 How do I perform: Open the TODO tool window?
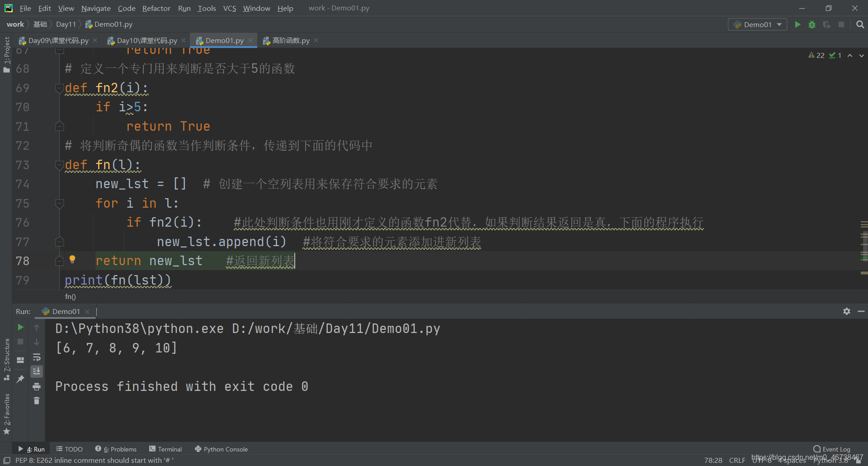[x=69, y=449]
